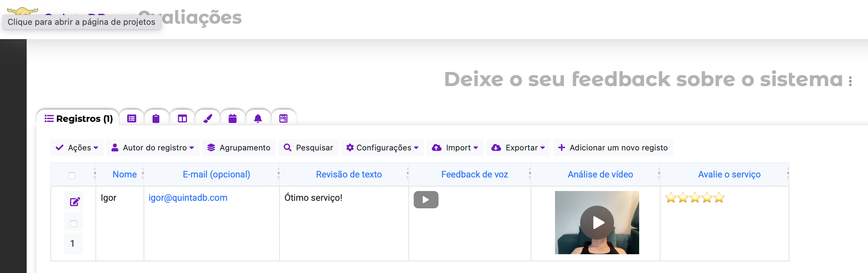Image resolution: width=868 pixels, height=273 pixels.
Task: Expand the Ações dropdown
Action: point(77,148)
